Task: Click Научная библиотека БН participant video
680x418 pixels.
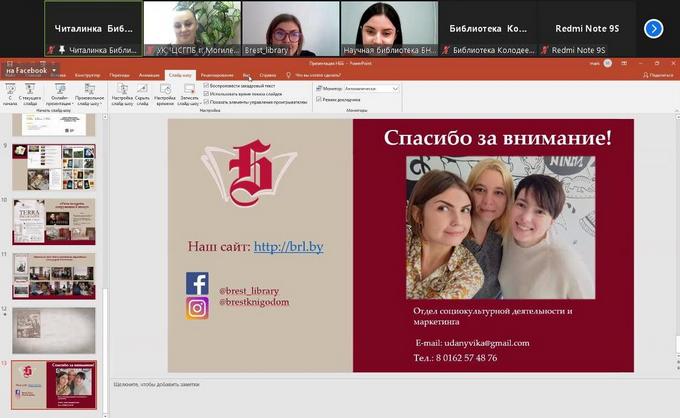Action: pos(389,29)
